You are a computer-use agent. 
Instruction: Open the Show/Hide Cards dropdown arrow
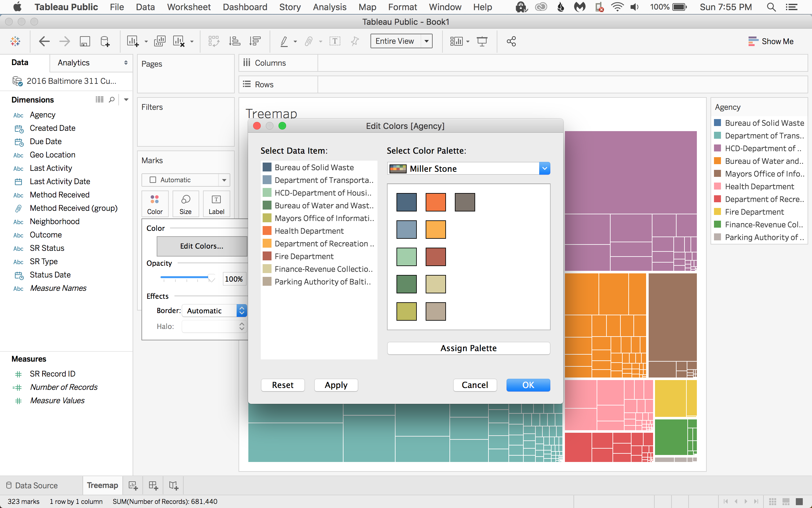pos(468,42)
